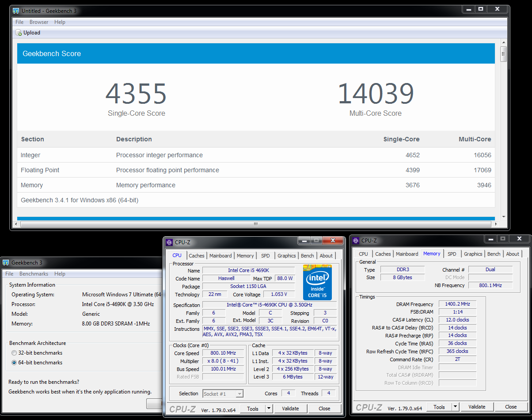Click Validate button in CPU-Z processor window
This screenshot has height=420, width=532.
point(290,409)
